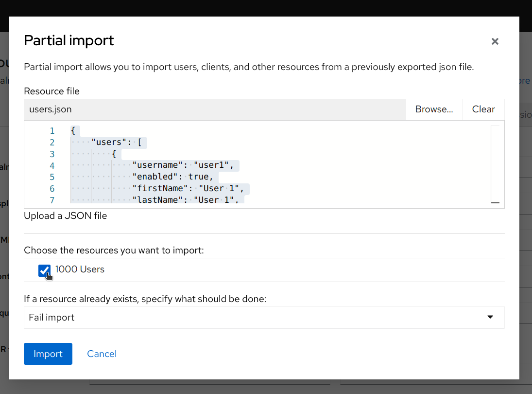Click line number 7 in the JSON viewer

point(52,200)
